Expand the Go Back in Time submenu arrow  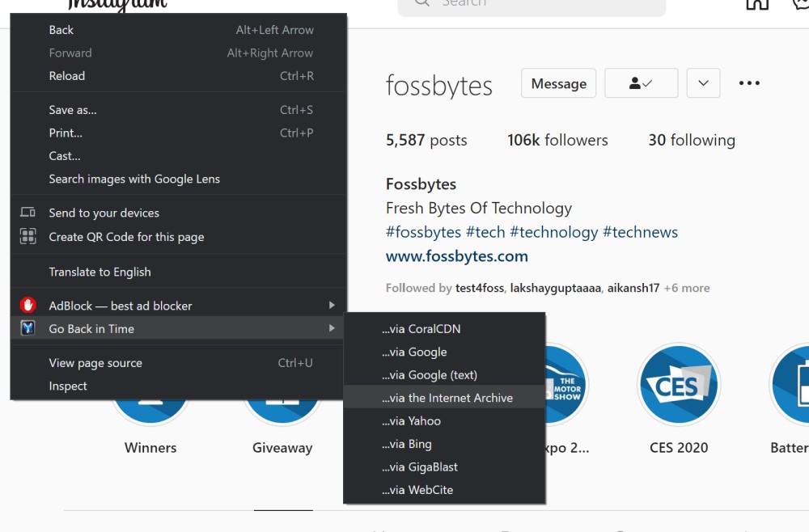[332, 328]
